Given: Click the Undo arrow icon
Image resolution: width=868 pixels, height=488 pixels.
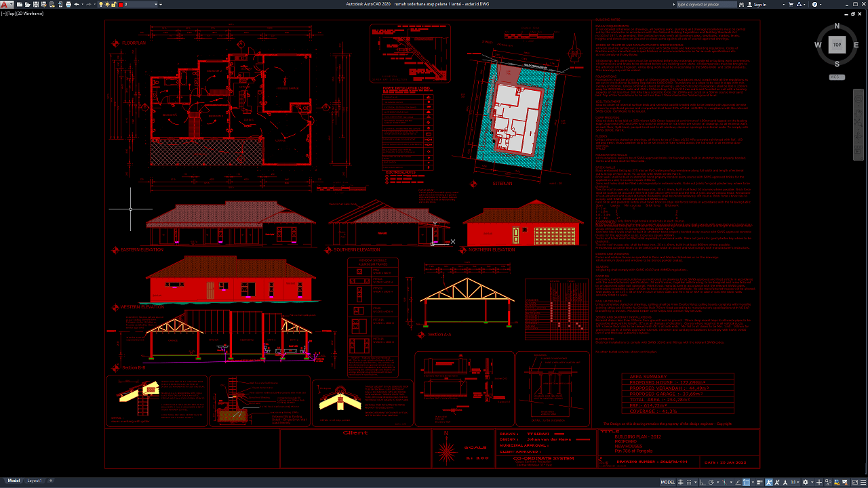Looking at the screenshot, I should pyautogui.click(x=77, y=5).
